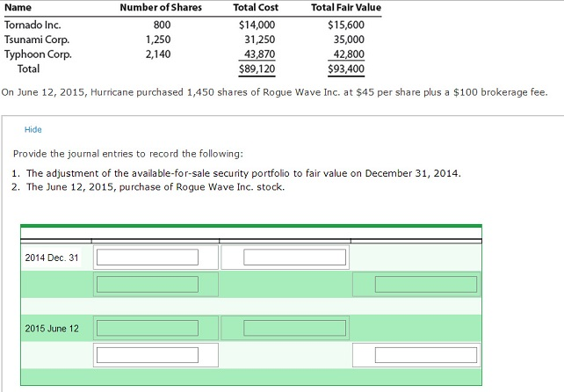Click the 43,870 cost value
The height and width of the screenshot is (392, 564).
[x=260, y=54]
